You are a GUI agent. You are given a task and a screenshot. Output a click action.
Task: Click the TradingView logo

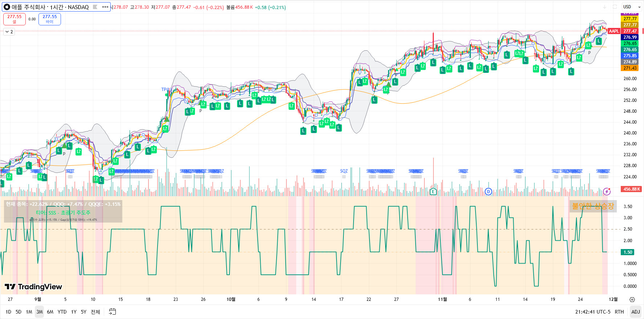click(33, 287)
